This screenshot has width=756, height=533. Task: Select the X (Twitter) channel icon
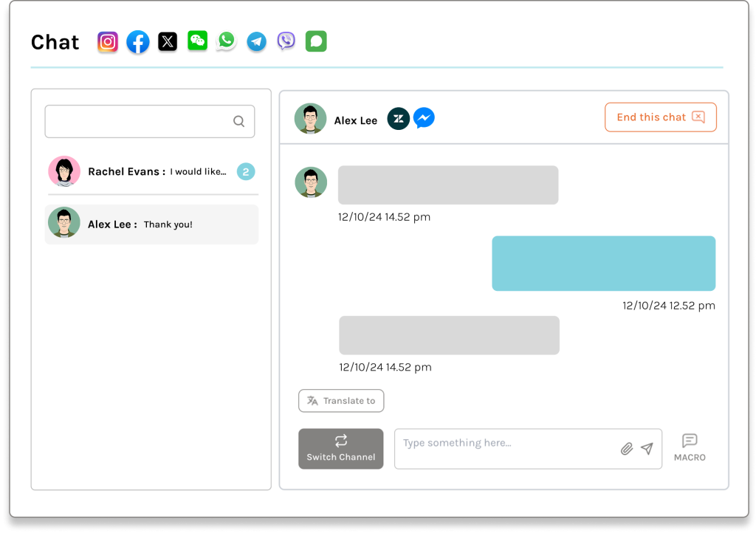coord(168,41)
